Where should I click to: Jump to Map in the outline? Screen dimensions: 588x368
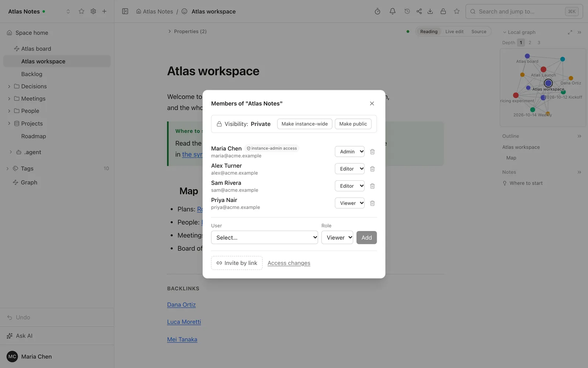[x=511, y=158]
